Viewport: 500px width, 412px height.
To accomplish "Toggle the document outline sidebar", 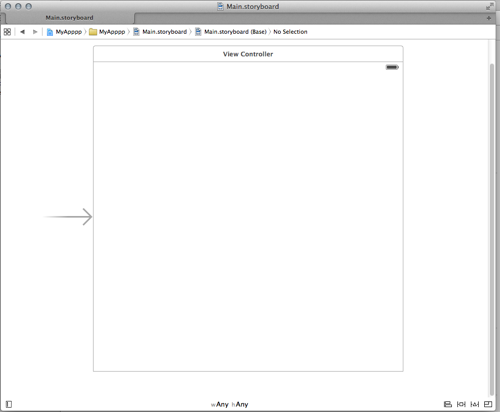I will [9, 404].
